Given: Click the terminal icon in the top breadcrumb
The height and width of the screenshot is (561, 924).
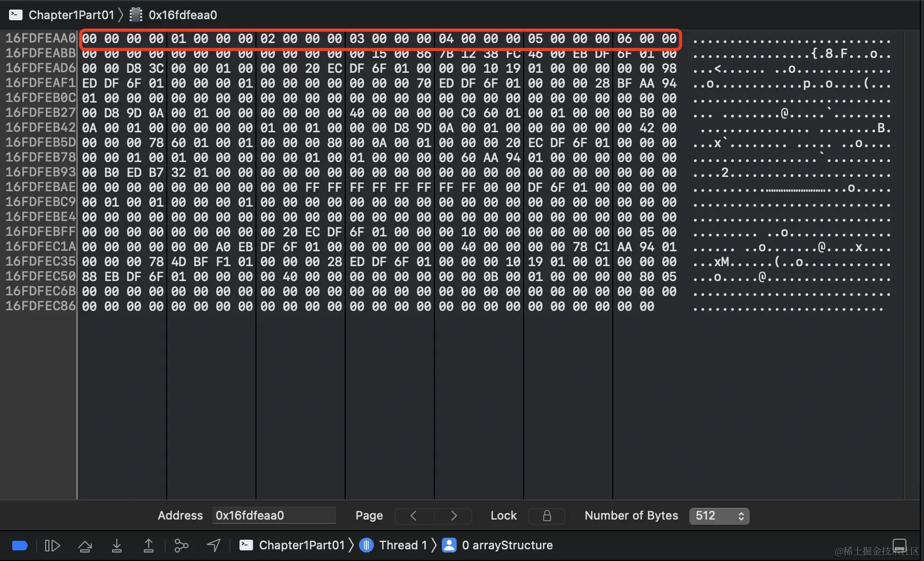Looking at the screenshot, I should click(x=16, y=15).
